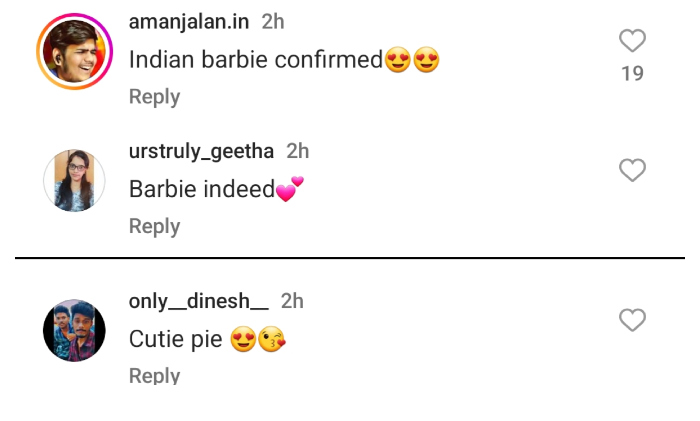The width and height of the screenshot is (700, 421).
Task: Select the 'Indian barbie confirmed' comment text
Action: click(x=255, y=60)
